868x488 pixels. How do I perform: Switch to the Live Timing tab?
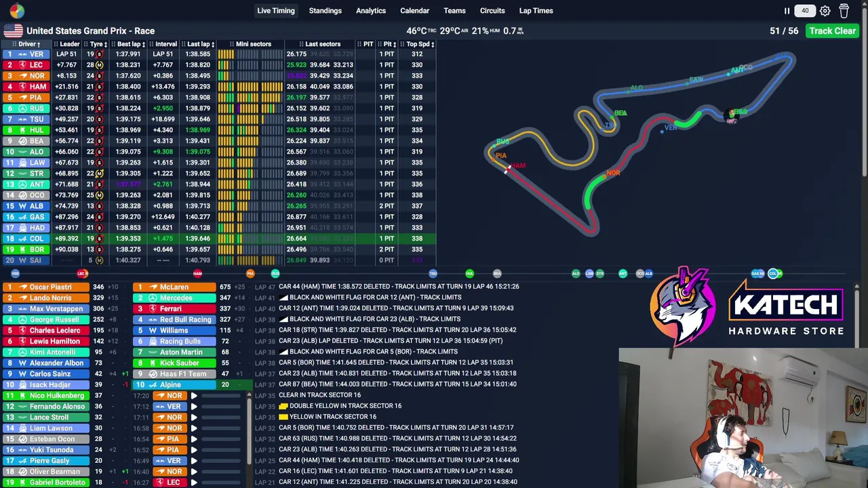pyautogui.click(x=276, y=11)
